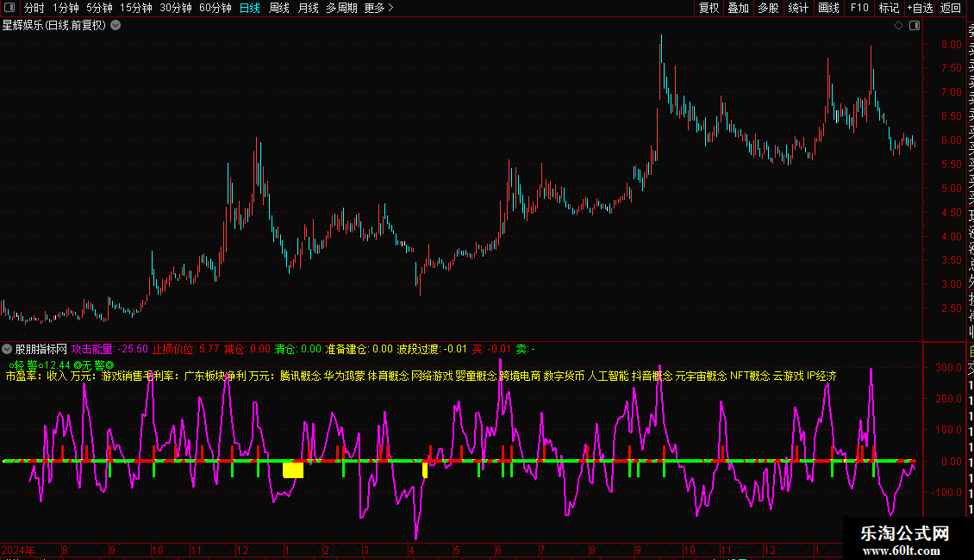Open indicator dropdown beside 股朋指标网

point(7,349)
